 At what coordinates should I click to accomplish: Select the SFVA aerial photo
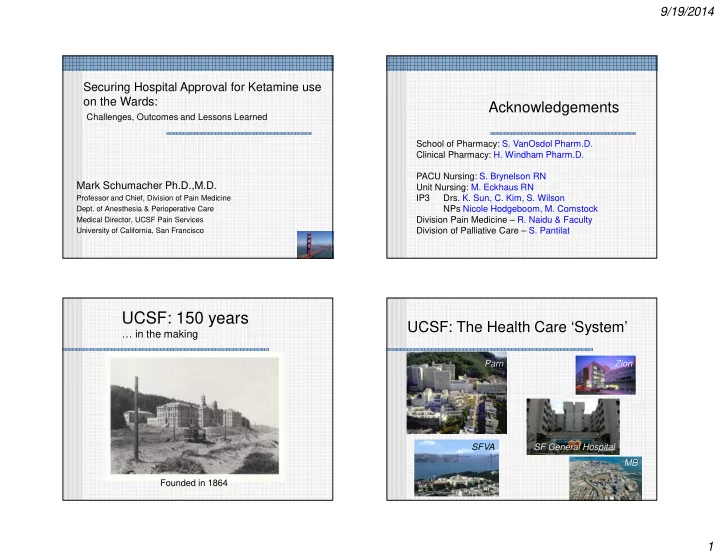pos(456,468)
